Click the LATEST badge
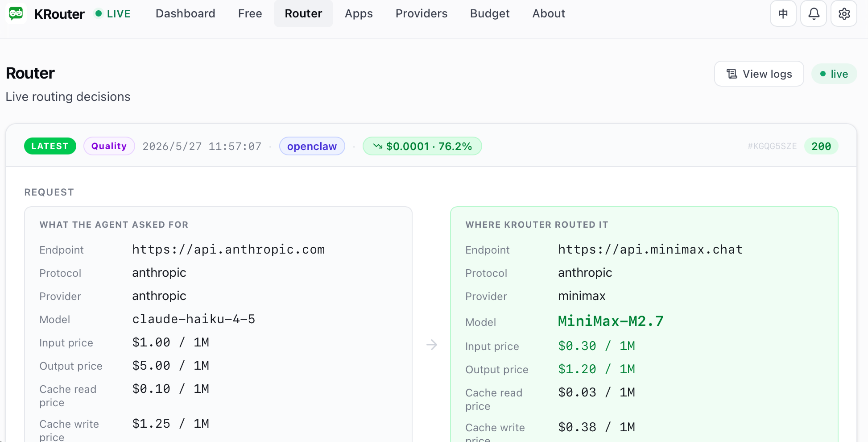The width and height of the screenshot is (868, 442). [50, 146]
